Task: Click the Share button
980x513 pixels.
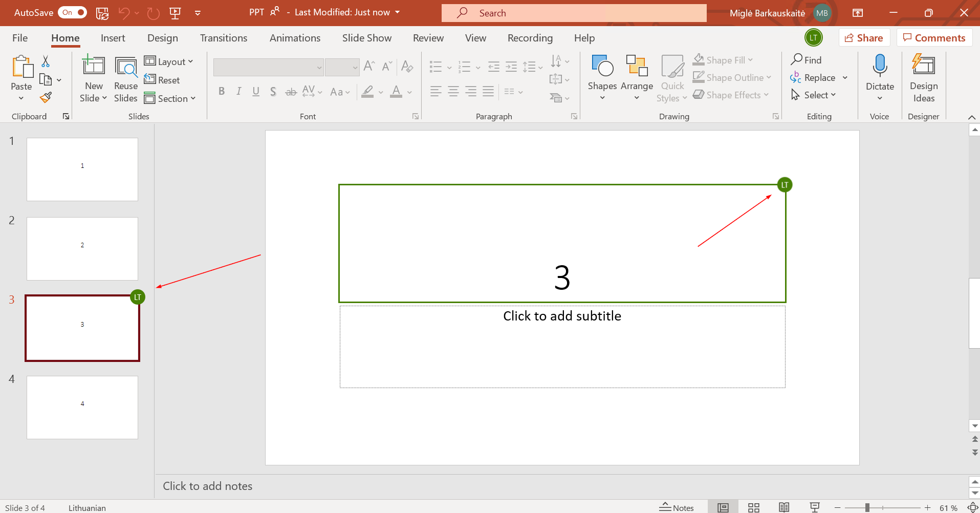Action: point(864,38)
